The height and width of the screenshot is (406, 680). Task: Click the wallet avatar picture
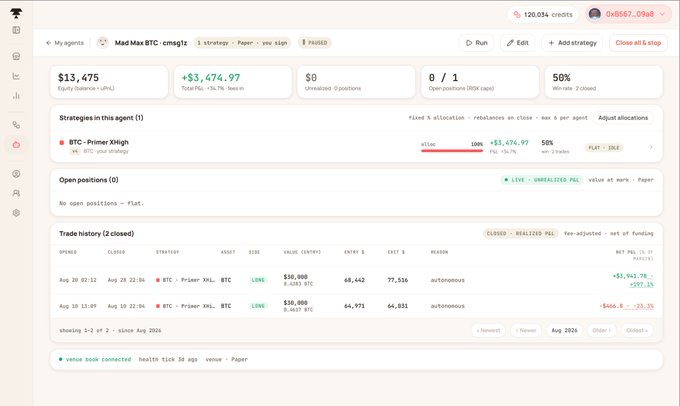(595, 14)
